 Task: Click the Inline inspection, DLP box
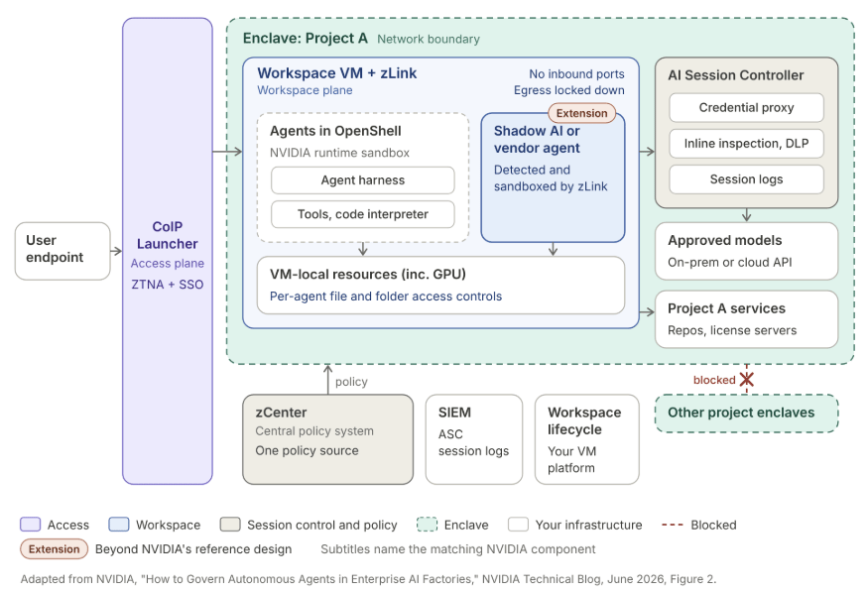(x=746, y=144)
